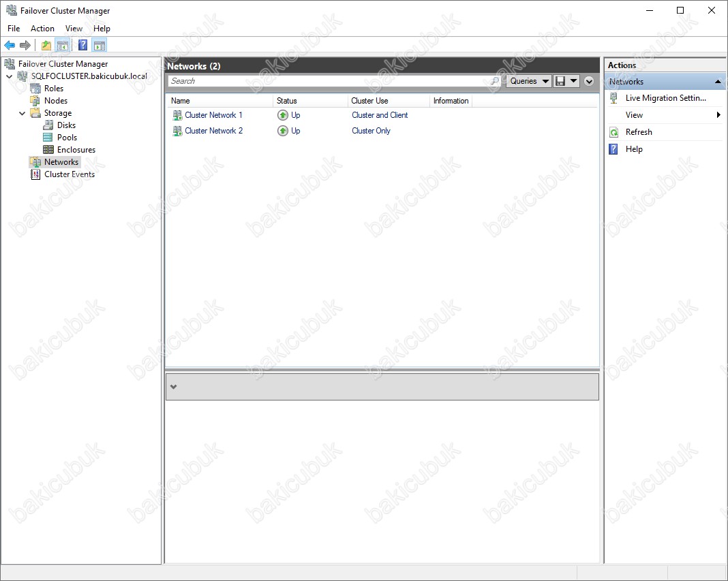Select Cluster Events in the tree
The width and height of the screenshot is (728, 581).
pos(70,174)
